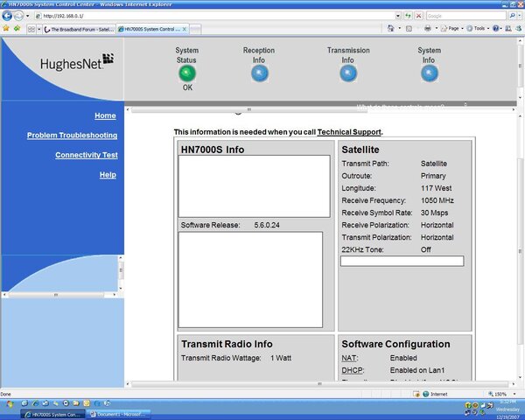Screen dimensions: 525x420
Task: Open the address bar history dropdown
Action: point(398,16)
